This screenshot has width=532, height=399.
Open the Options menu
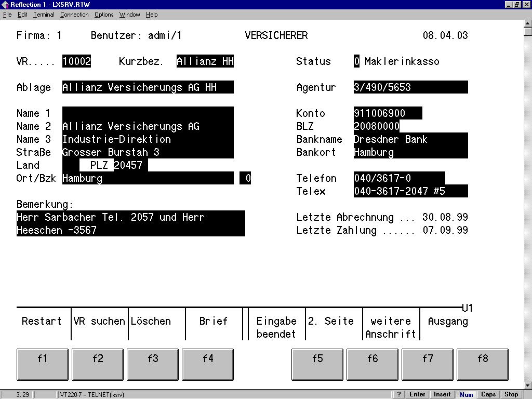pos(104,15)
